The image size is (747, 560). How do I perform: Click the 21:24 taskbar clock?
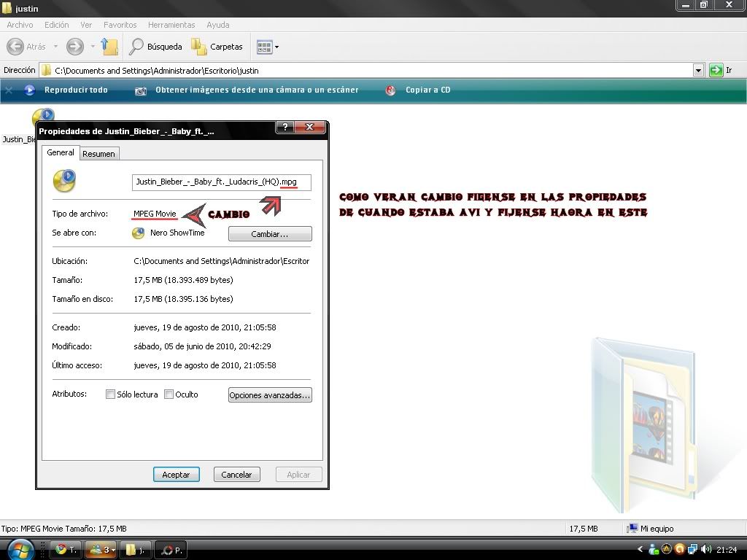727,550
